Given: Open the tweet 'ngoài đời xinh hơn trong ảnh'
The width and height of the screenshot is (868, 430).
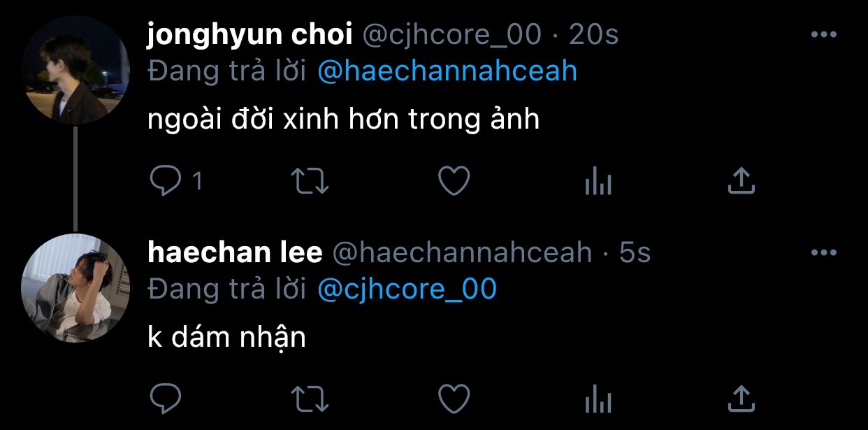Looking at the screenshot, I should point(344,120).
